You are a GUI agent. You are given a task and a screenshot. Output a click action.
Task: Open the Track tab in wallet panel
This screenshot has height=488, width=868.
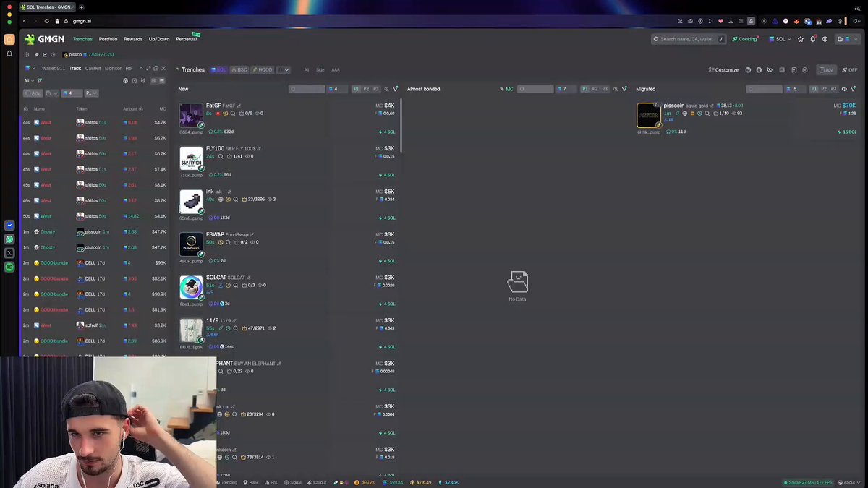point(75,69)
